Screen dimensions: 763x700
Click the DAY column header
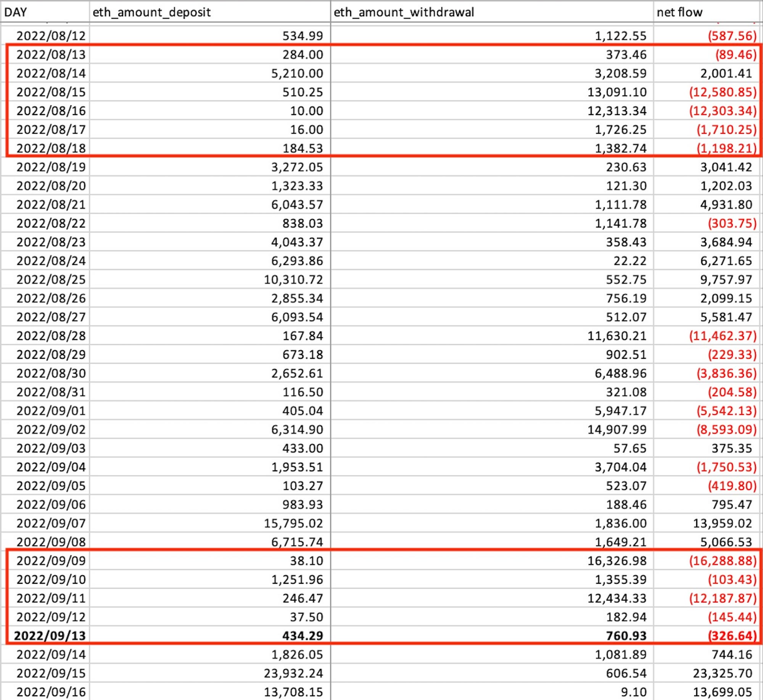coord(16,12)
